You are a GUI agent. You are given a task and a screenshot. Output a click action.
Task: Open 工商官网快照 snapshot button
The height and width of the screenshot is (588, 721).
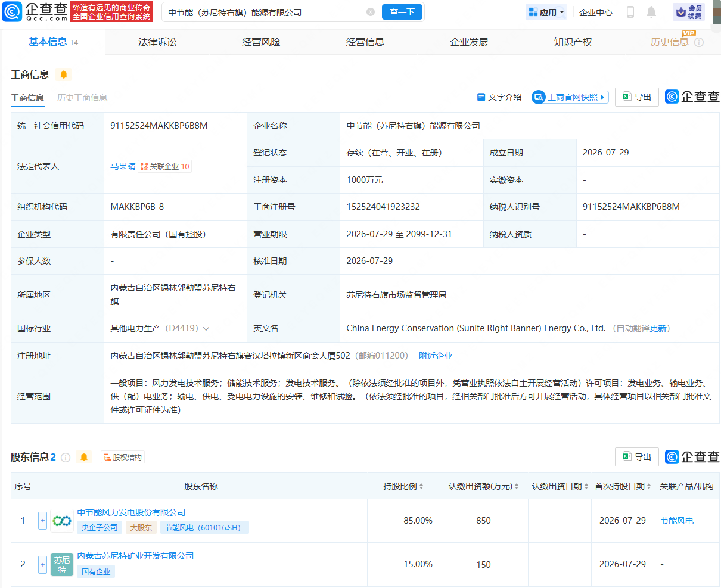click(570, 97)
